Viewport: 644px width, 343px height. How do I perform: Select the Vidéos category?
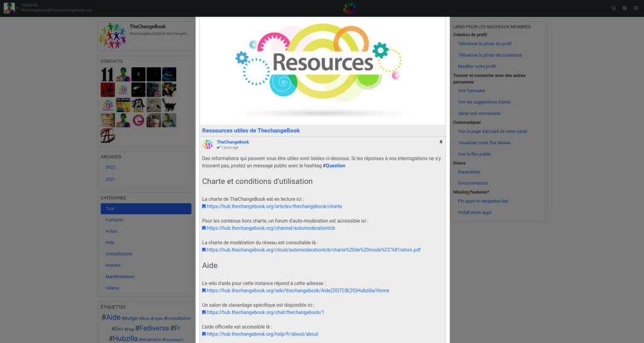(112, 288)
